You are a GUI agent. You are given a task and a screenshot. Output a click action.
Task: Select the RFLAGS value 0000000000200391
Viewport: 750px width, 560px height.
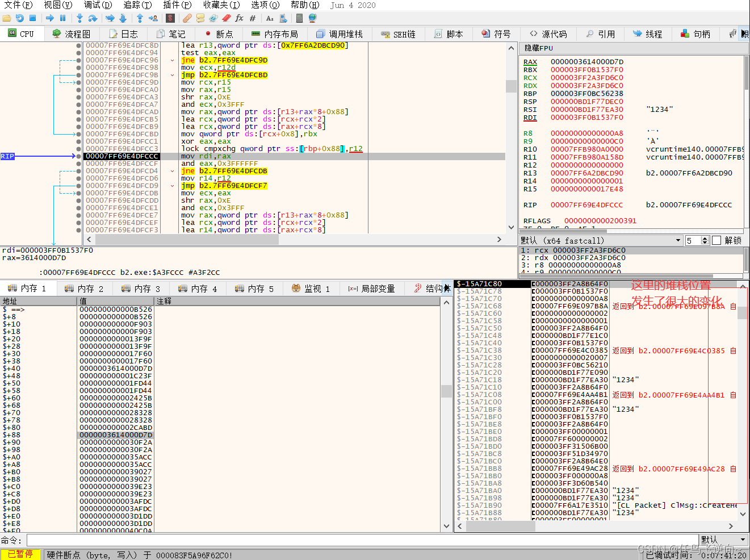pyautogui.click(x=600, y=221)
